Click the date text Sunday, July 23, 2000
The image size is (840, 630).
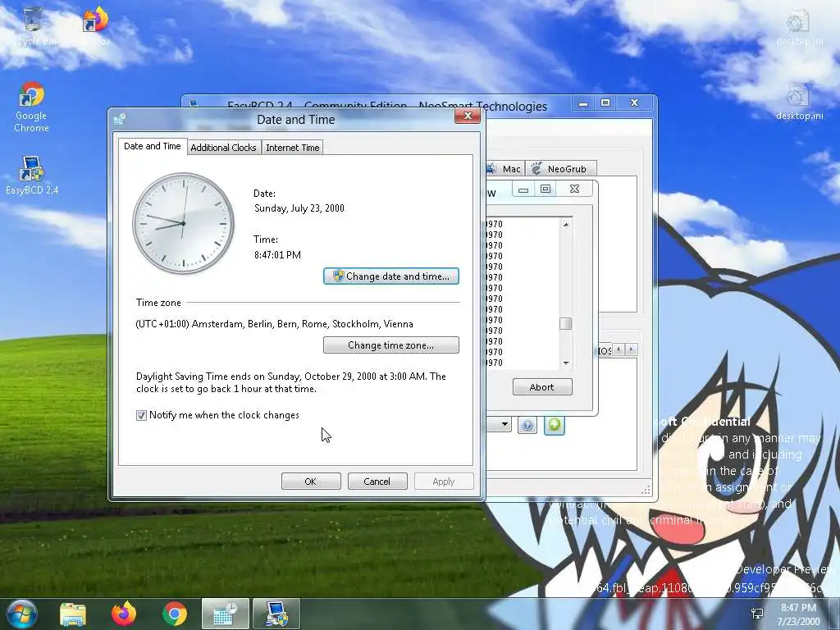coord(299,208)
